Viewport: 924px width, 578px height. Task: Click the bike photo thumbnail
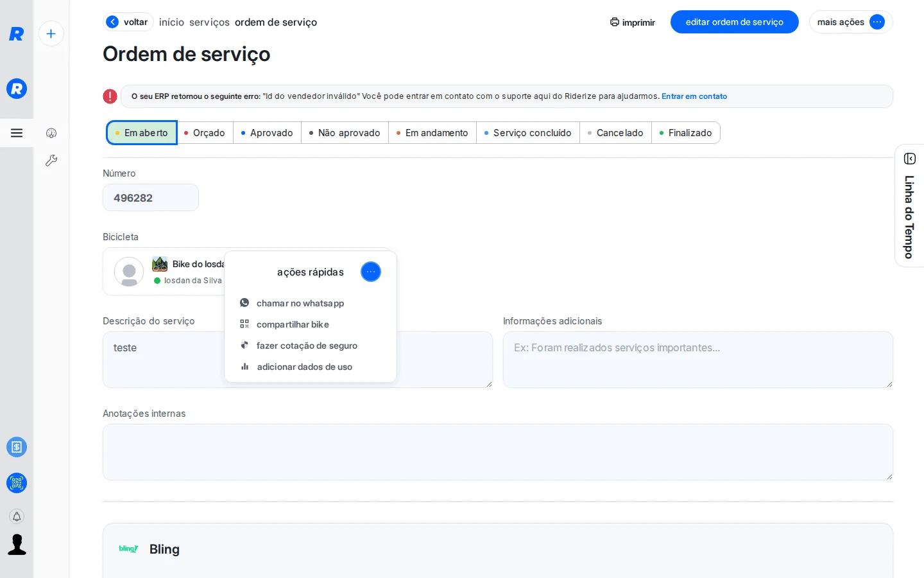point(160,264)
